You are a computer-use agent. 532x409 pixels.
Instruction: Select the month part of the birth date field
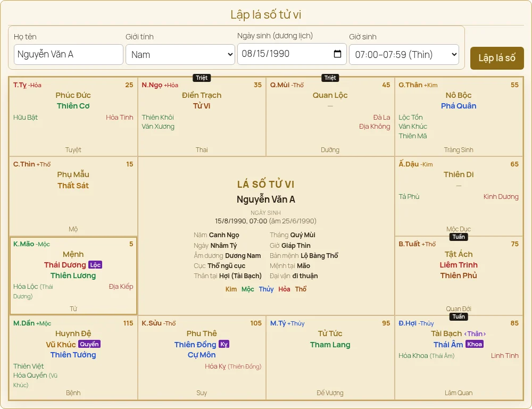pos(246,54)
